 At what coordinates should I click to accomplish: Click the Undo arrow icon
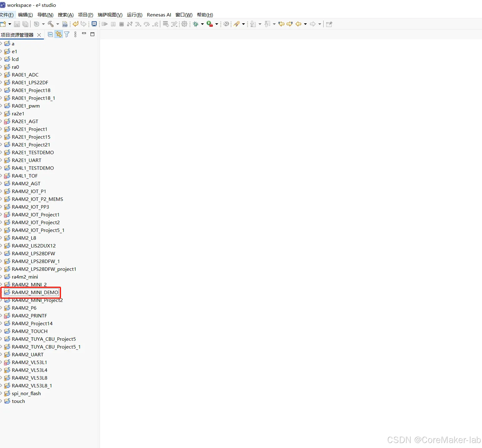[x=75, y=24]
